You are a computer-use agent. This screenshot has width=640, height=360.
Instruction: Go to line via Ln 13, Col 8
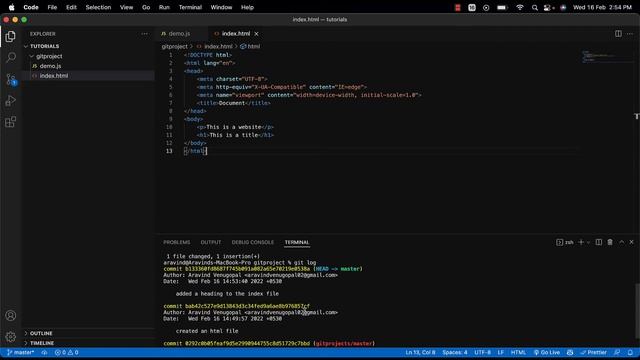coord(420,352)
